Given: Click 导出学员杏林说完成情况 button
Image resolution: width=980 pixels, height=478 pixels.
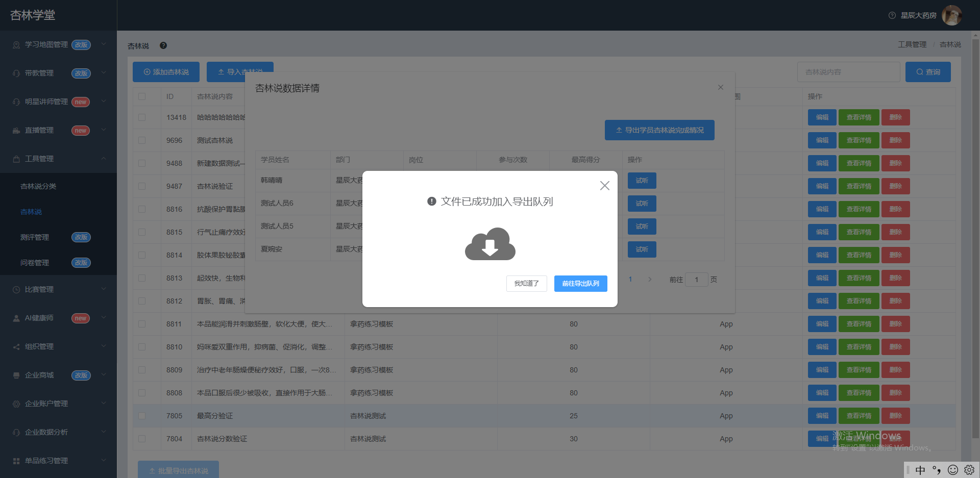Looking at the screenshot, I should (659, 130).
